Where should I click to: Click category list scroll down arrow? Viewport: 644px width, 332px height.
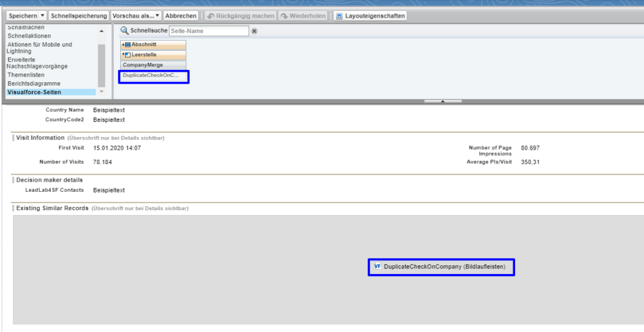pyautogui.click(x=101, y=92)
